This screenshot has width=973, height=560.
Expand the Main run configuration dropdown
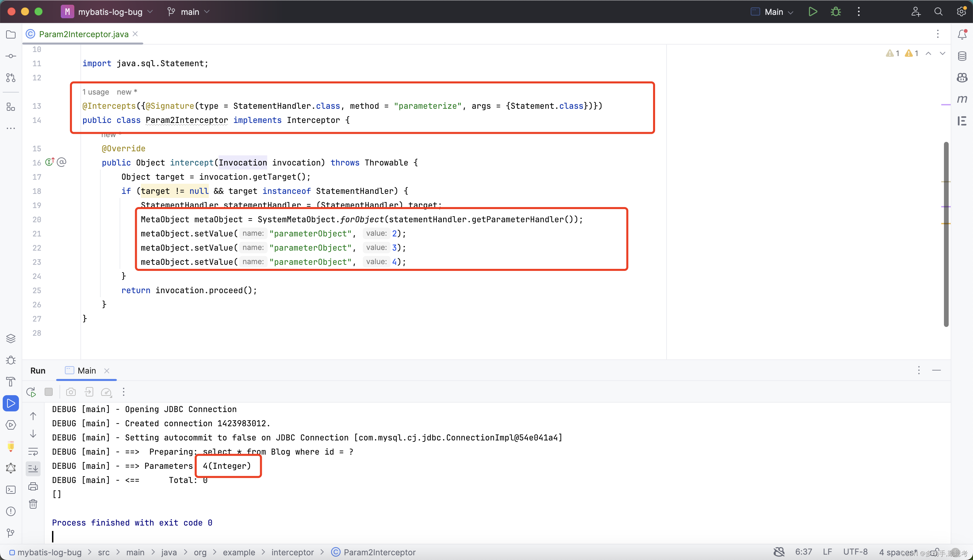(772, 11)
